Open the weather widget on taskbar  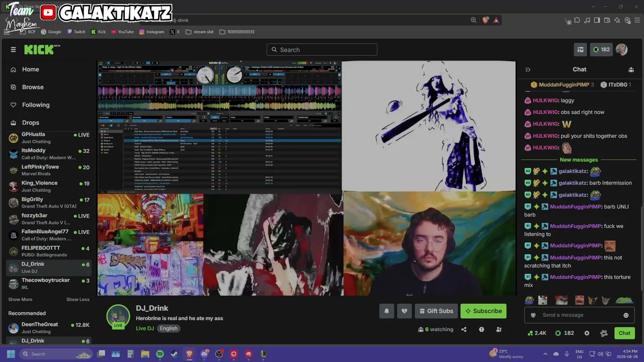point(507,354)
